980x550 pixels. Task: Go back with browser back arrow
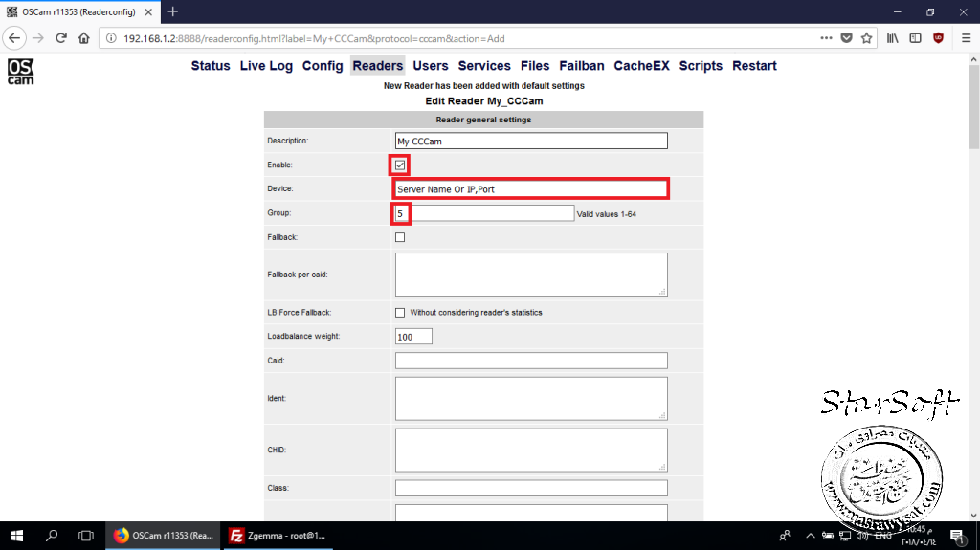pyautogui.click(x=14, y=38)
